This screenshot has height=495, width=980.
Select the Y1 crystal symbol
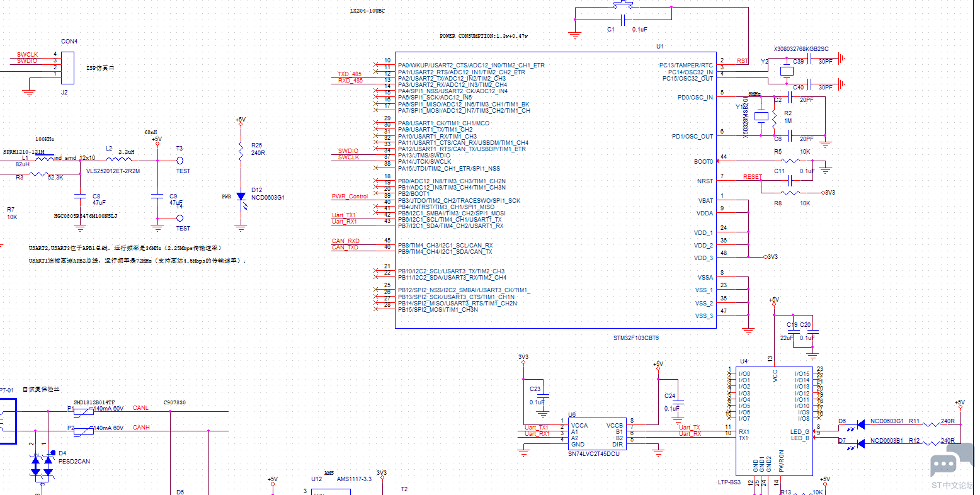click(x=761, y=117)
